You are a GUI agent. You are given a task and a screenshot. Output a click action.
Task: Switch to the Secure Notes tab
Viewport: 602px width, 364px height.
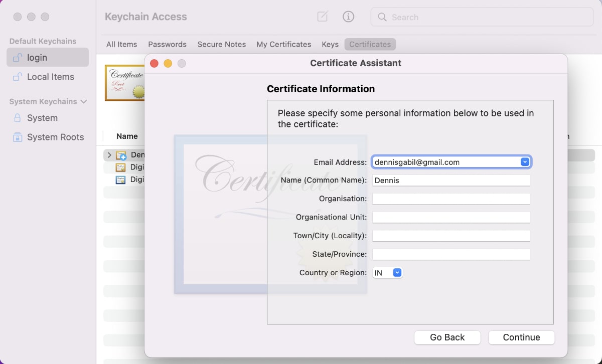pos(221,44)
